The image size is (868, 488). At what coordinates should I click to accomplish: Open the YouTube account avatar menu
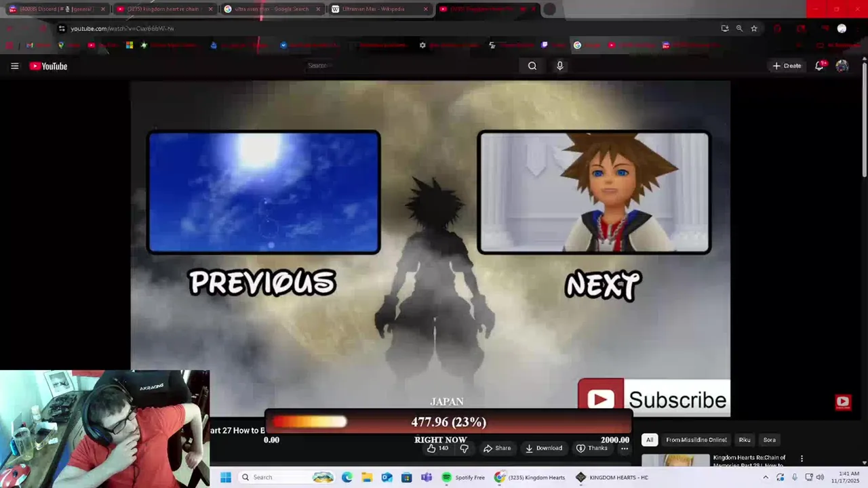(842, 66)
